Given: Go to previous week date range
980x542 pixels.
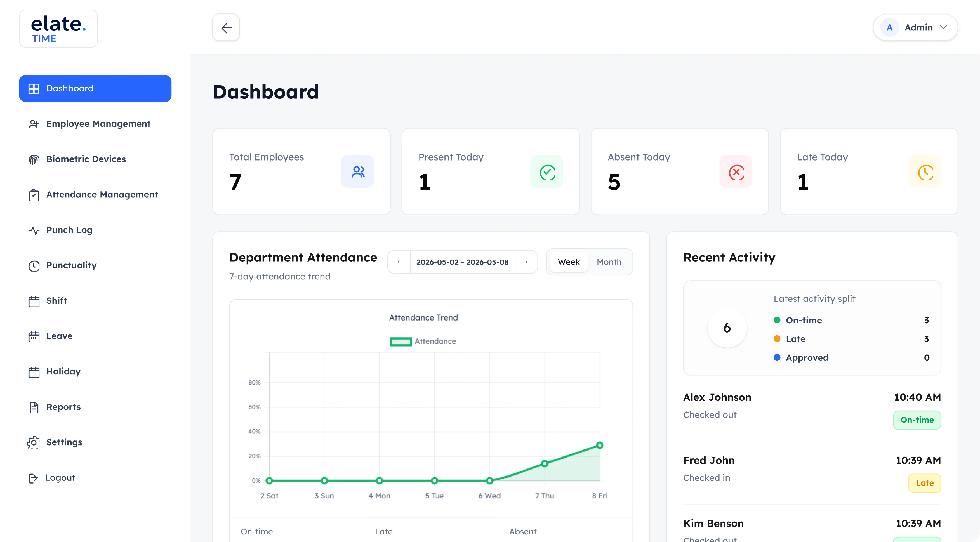Looking at the screenshot, I should [399, 262].
